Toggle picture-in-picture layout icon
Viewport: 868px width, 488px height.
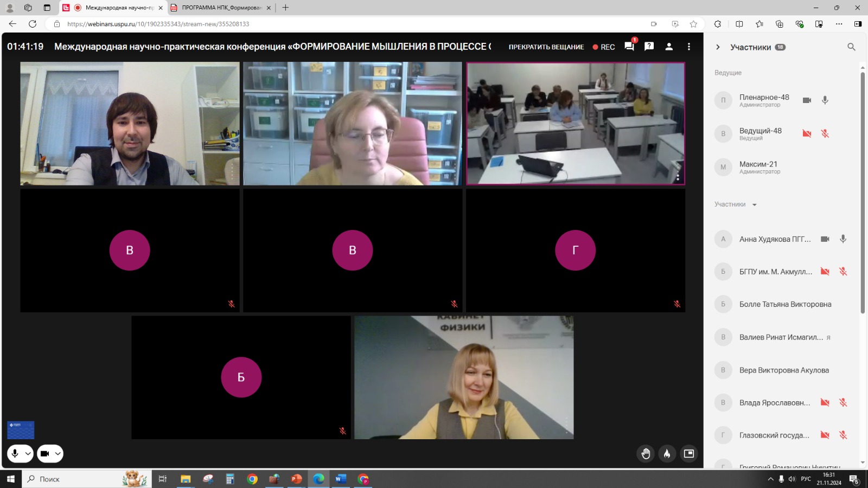tap(689, 454)
